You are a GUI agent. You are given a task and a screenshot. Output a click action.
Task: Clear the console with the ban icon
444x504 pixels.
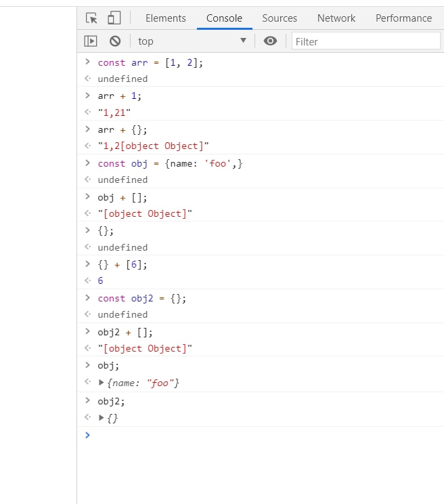[x=115, y=41]
